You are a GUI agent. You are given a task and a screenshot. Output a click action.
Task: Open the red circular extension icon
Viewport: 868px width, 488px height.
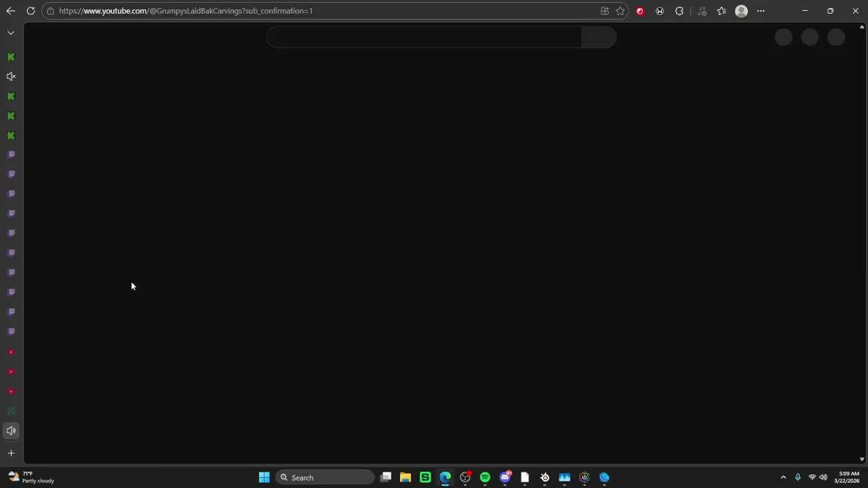coord(640,11)
